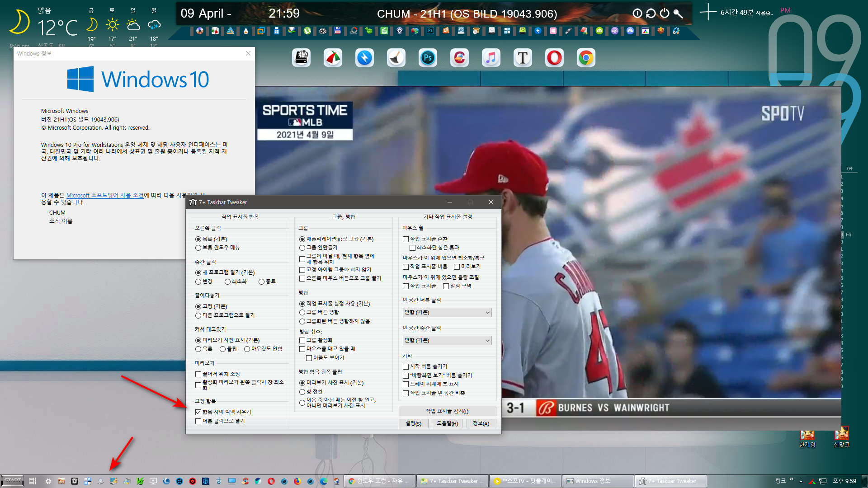Choose 다른 프로그램으로 열기 radio
Viewport: 868px width, 488px height.
198,315
